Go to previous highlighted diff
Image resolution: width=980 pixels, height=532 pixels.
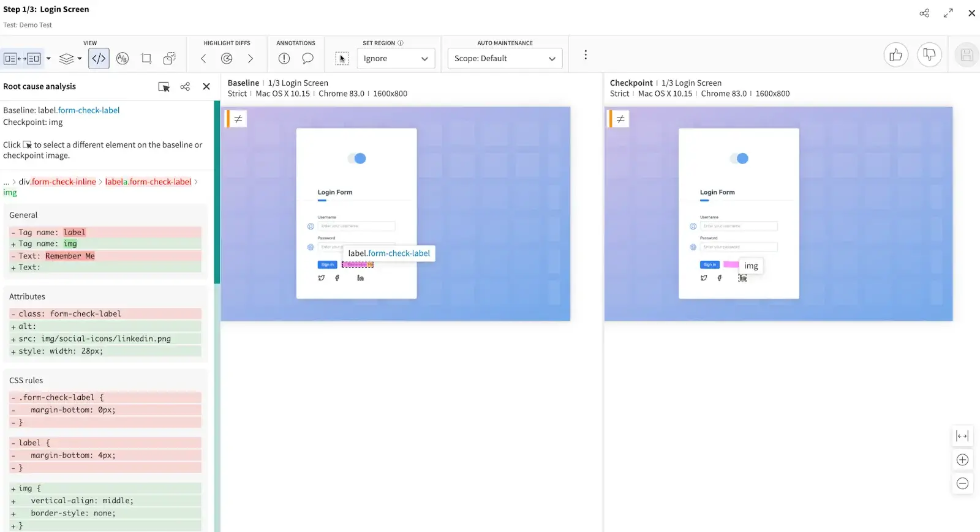(203, 59)
